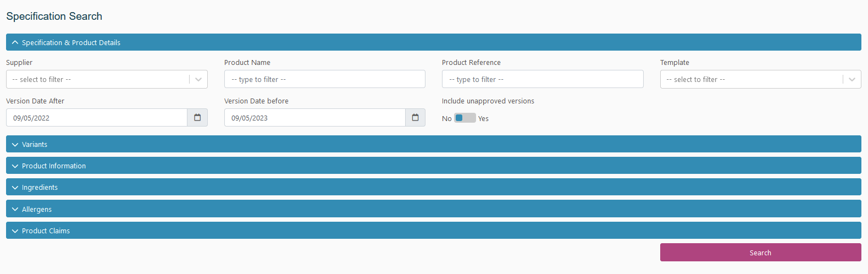Open Version Date After calendar picker
Viewport: 868px width, 274px height.
coord(197,118)
